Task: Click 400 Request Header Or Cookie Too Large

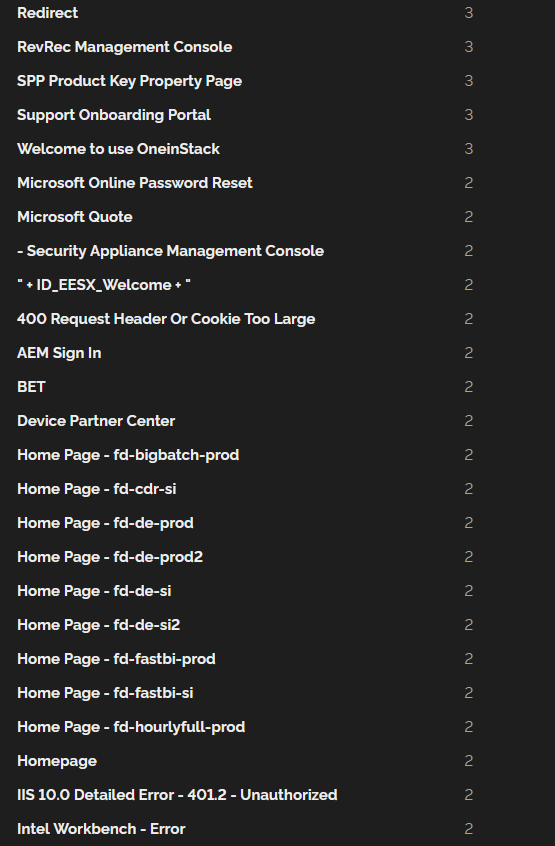Action: pyautogui.click(x=166, y=319)
